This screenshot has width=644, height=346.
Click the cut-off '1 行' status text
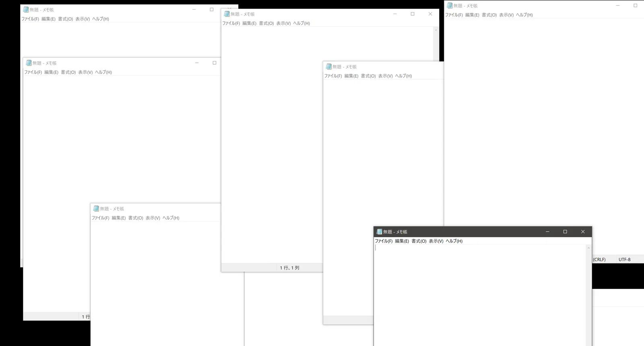tap(86, 317)
